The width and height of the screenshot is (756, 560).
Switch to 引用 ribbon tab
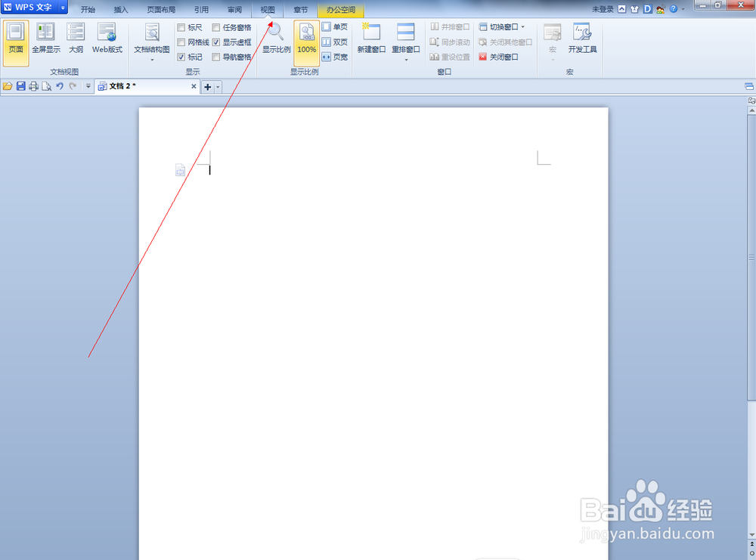(x=202, y=10)
